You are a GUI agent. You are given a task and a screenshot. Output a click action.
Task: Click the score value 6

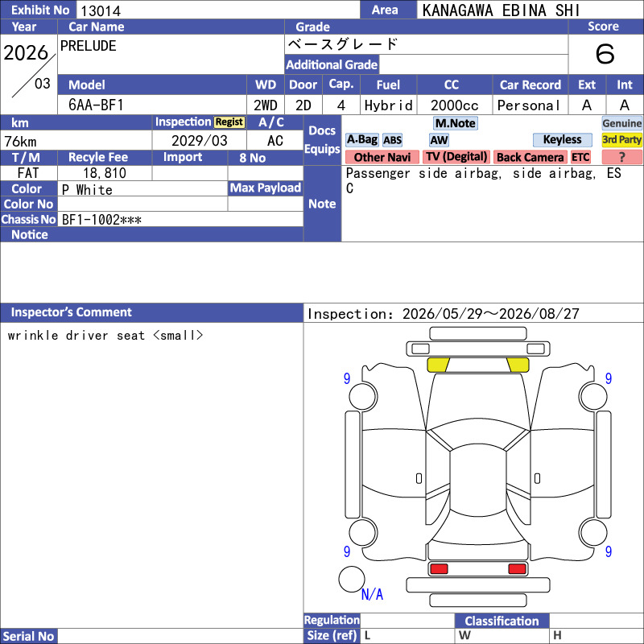coord(605,54)
